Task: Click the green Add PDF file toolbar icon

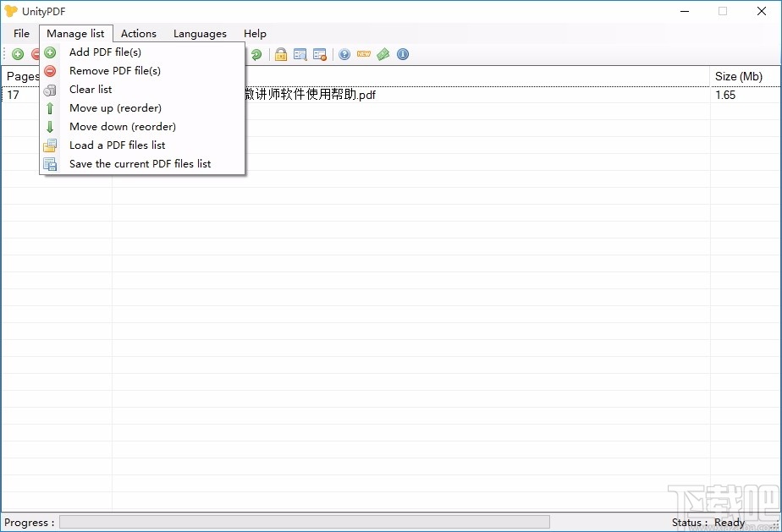Action: (x=17, y=53)
